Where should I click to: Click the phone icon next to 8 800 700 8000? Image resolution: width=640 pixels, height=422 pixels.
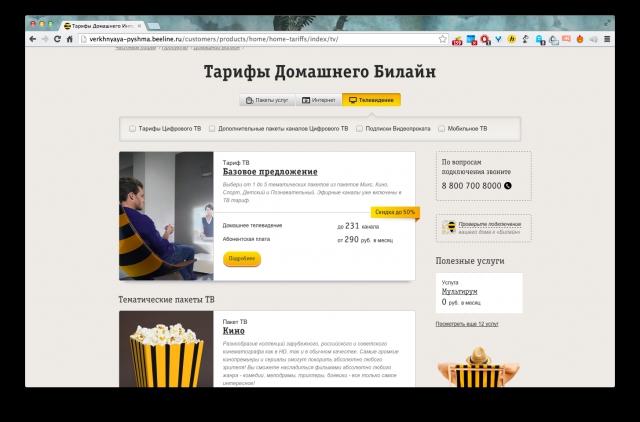click(x=507, y=186)
